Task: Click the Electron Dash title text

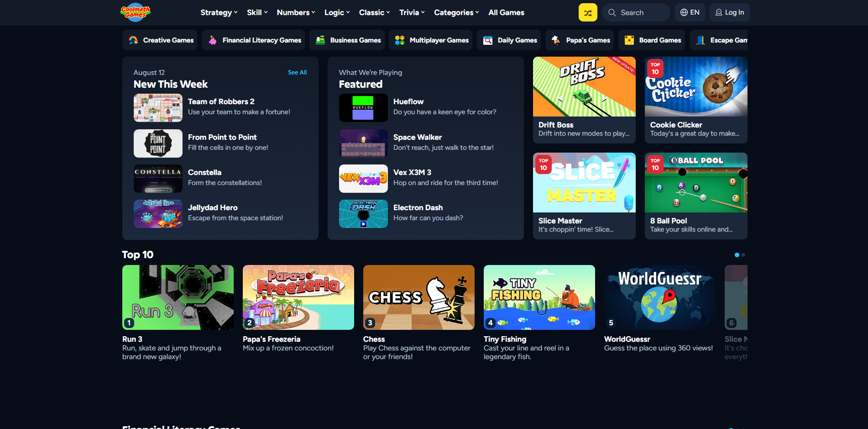Action: point(418,207)
